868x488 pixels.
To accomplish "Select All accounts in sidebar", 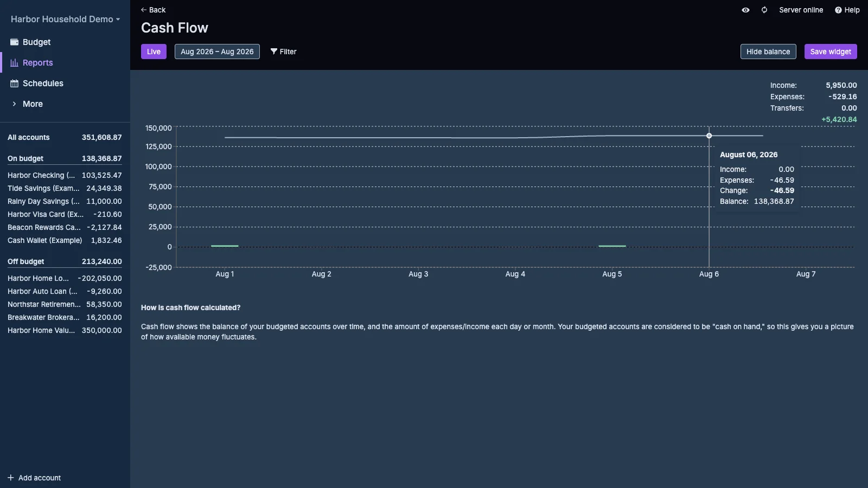I will [65, 137].
